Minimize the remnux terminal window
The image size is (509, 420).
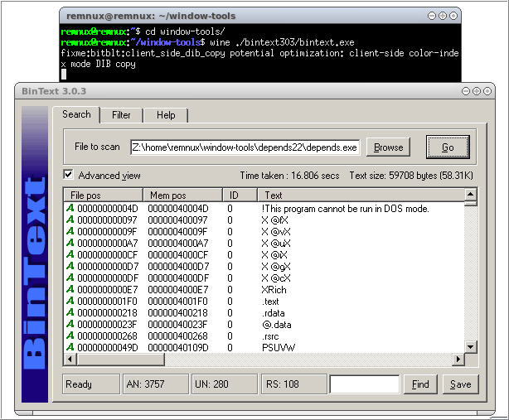pos(432,16)
